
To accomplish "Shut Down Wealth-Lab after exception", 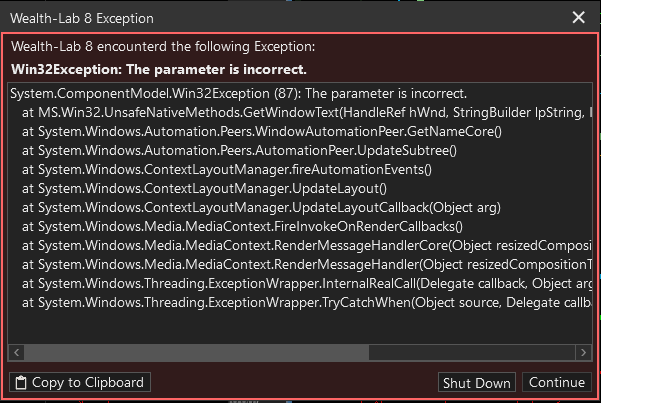I will tap(477, 382).
